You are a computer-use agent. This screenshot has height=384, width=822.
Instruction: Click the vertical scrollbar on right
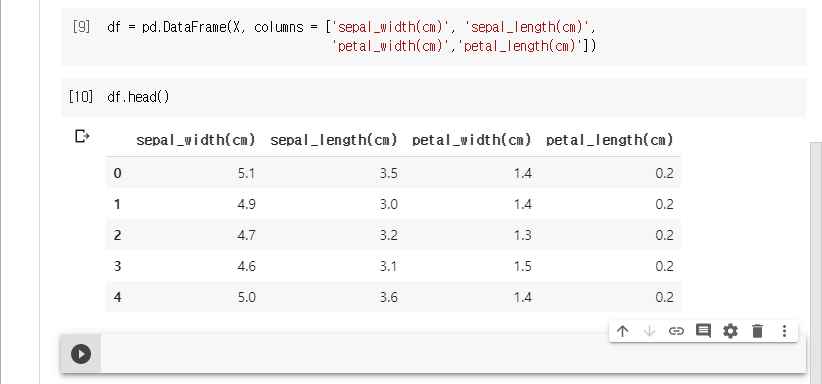coord(816,262)
